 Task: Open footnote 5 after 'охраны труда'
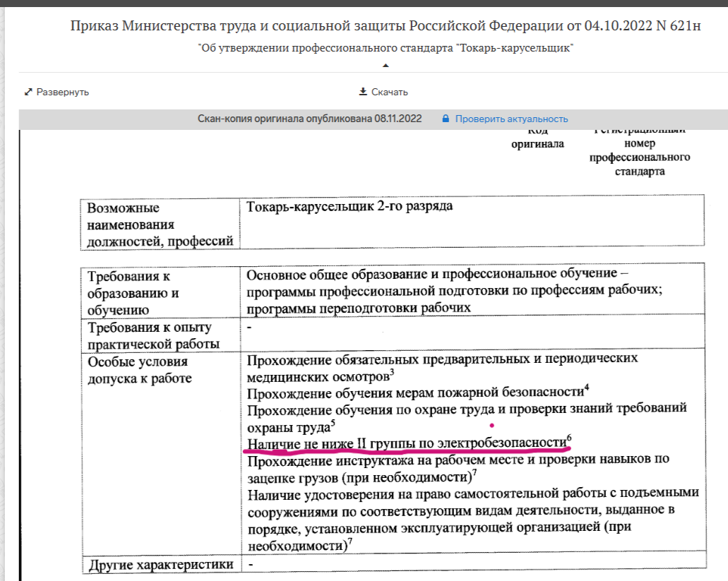click(x=333, y=424)
